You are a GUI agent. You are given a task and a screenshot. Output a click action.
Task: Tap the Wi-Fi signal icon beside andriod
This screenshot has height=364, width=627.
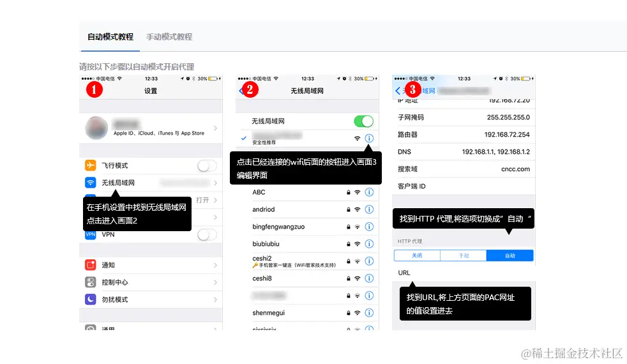click(x=357, y=209)
